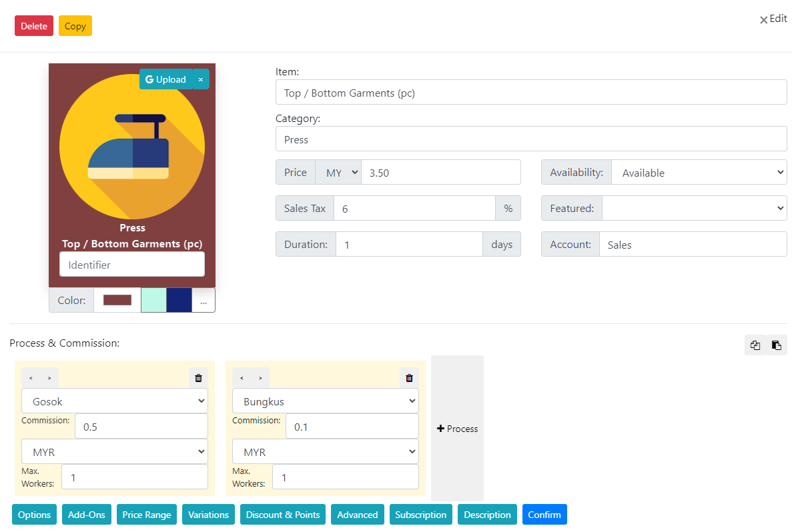Open the Discount & Points section
The image size is (792, 532).
(282, 514)
